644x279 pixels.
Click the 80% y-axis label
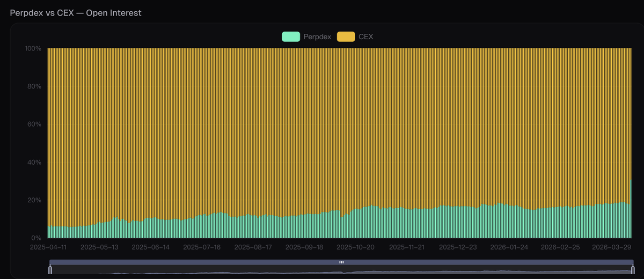tap(34, 86)
